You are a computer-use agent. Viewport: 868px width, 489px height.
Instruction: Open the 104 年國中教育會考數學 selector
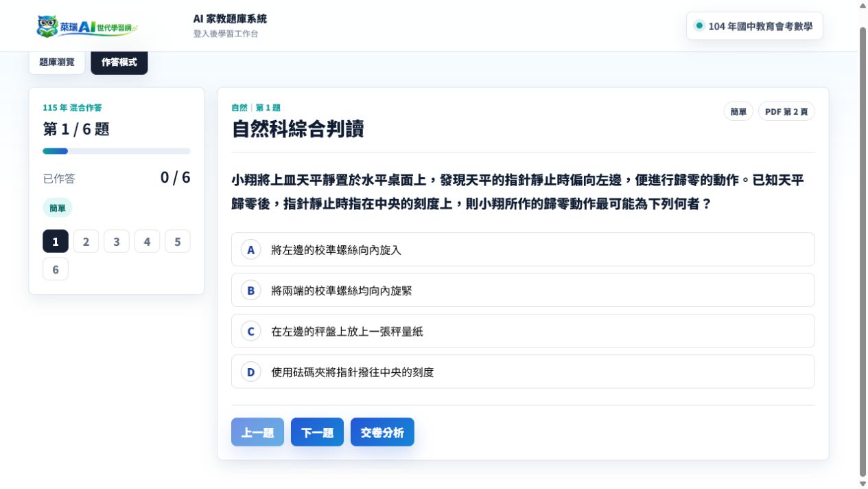click(x=754, y=26)
